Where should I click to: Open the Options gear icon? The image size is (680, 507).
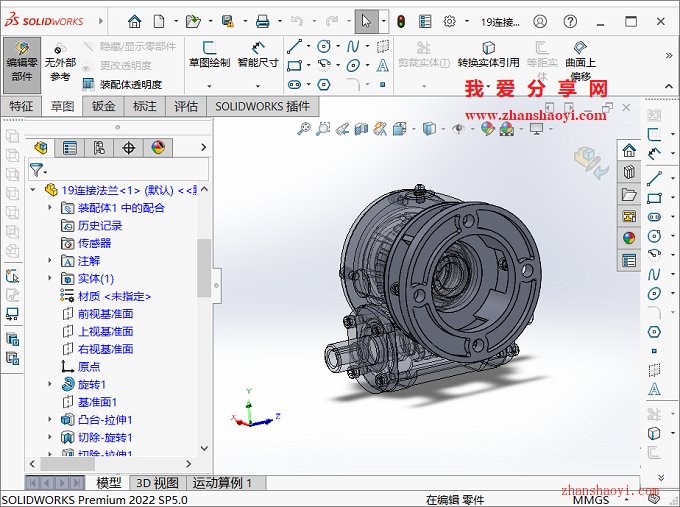tap(450, 21)
